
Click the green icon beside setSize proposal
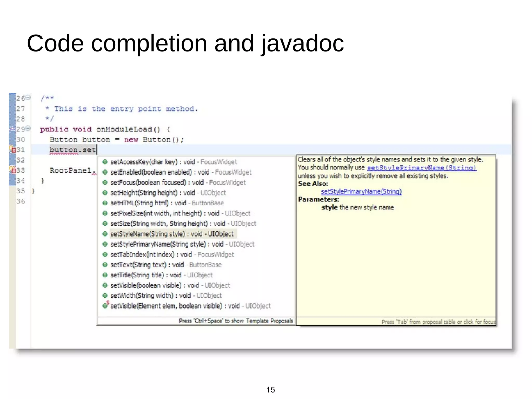105,224
